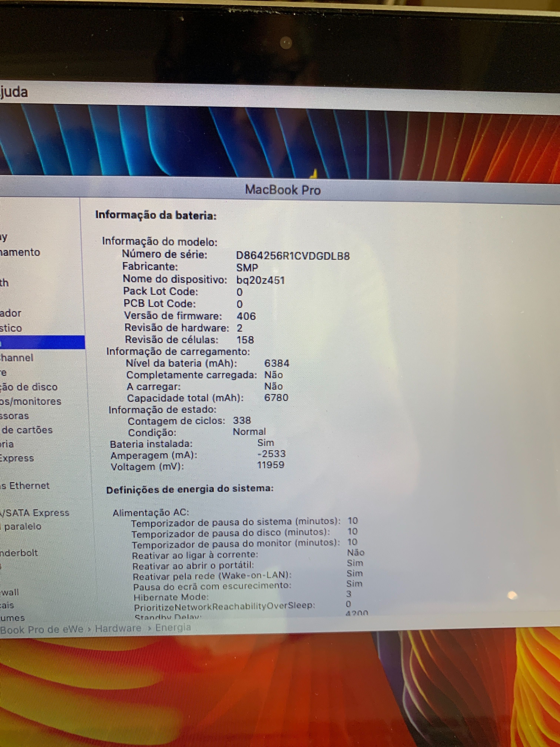Screen dimensions: 560x747
Task: Click total capacity value 6780
Action: (x=276, y=397)
